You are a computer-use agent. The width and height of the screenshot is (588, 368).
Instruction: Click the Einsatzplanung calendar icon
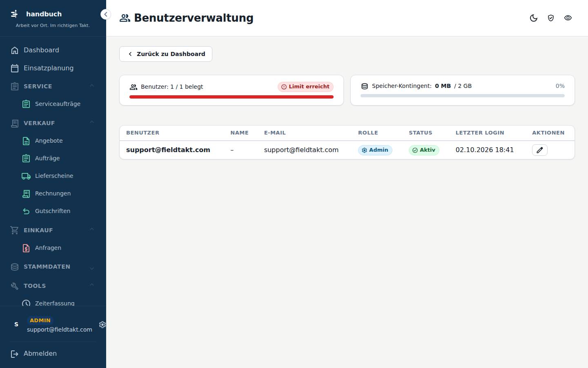(15, 68)
